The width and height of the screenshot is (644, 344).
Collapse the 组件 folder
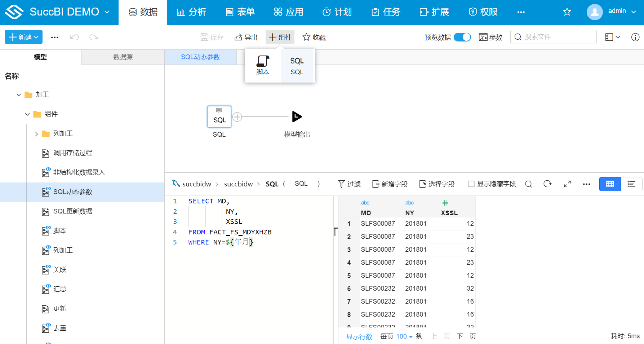pos(27,114)
